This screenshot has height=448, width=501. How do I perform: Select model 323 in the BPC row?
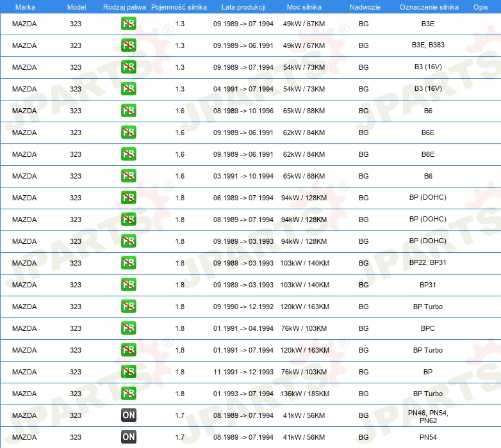coord(76,328)
